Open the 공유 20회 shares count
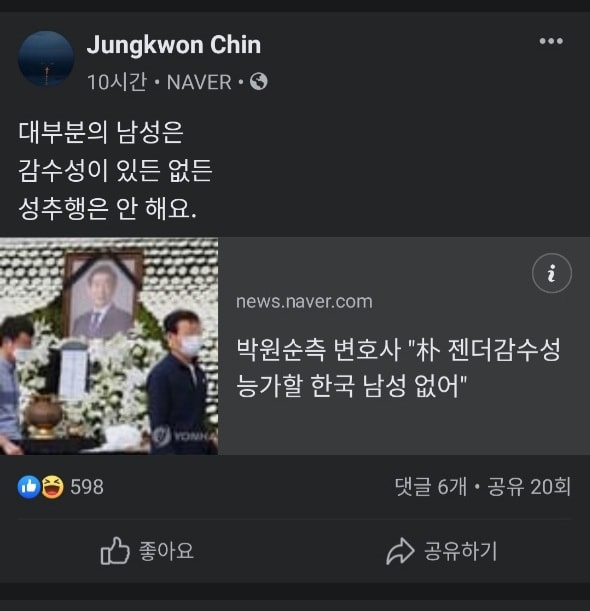This screenshot has width=590, height=611. click(x=529, y=487)
